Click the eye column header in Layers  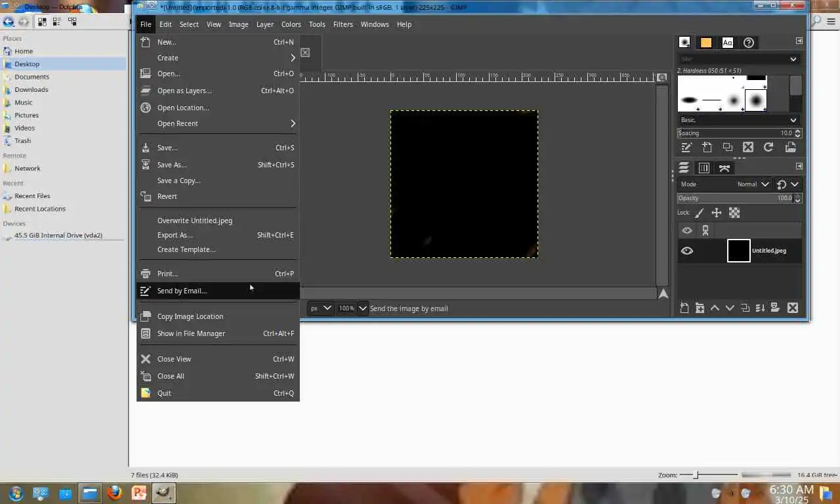687,230
